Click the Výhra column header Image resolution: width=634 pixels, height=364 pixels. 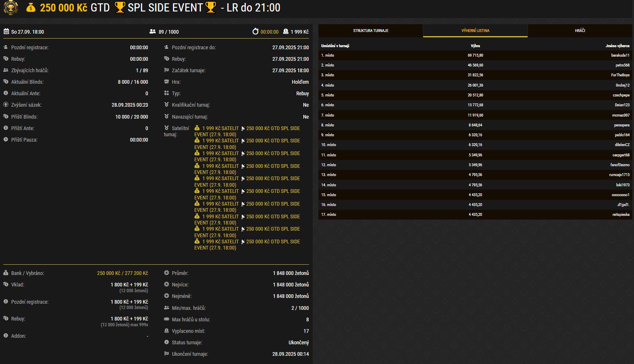475,46
